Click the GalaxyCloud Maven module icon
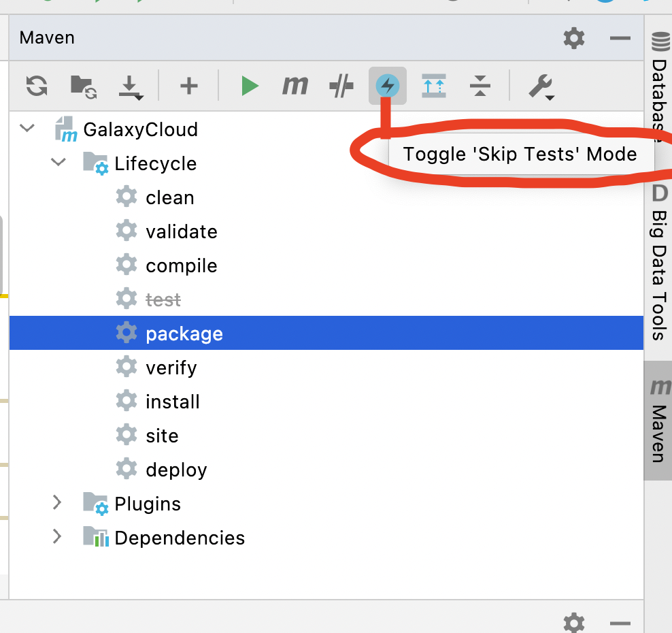 tap(66, 129)
